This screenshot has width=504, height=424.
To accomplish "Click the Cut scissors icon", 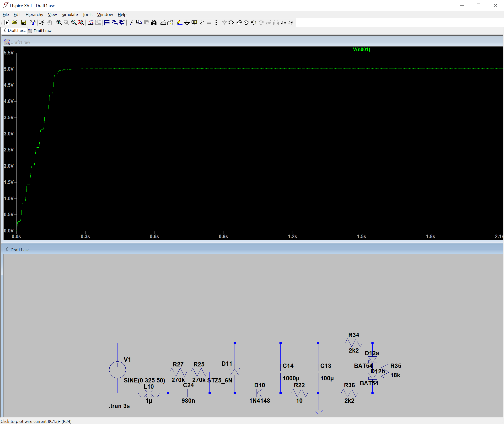I will click(131, 23).
